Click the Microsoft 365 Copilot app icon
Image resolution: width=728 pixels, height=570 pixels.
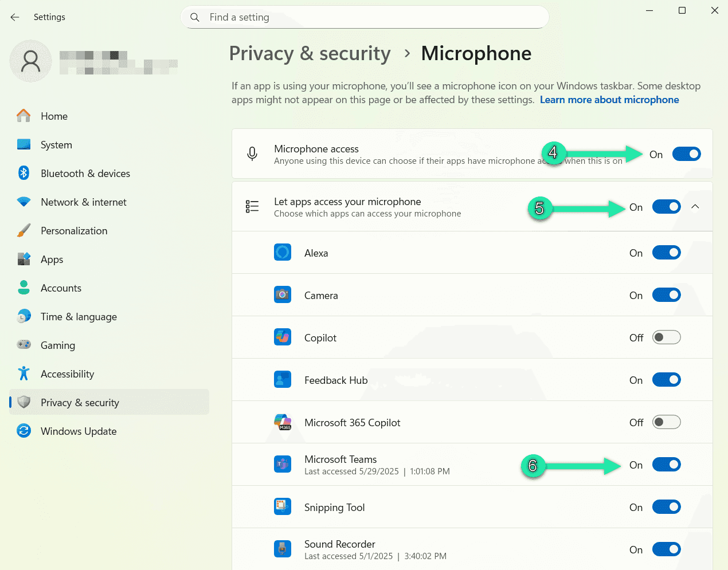point(283,422)
